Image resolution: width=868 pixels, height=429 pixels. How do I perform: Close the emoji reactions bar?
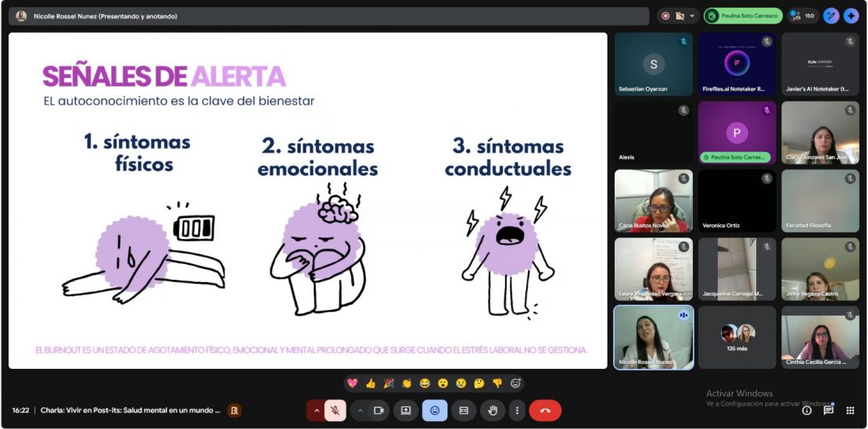point(435,410)
